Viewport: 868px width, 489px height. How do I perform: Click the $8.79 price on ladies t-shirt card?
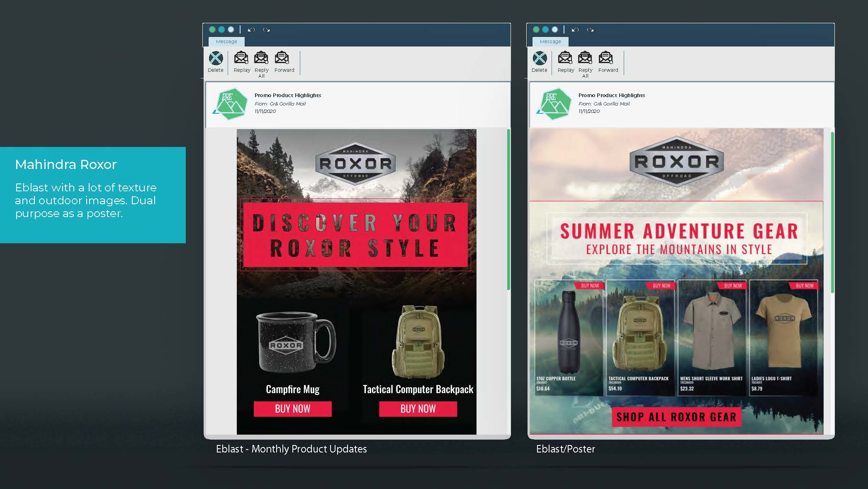[757, 389]
